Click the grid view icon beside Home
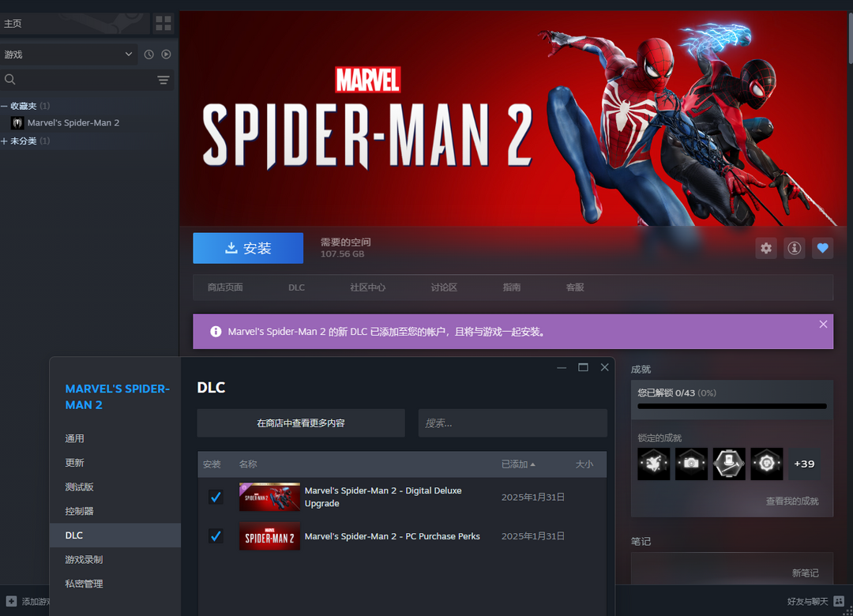The height and width of the screenshot is (616, 853). click(163, 23)
